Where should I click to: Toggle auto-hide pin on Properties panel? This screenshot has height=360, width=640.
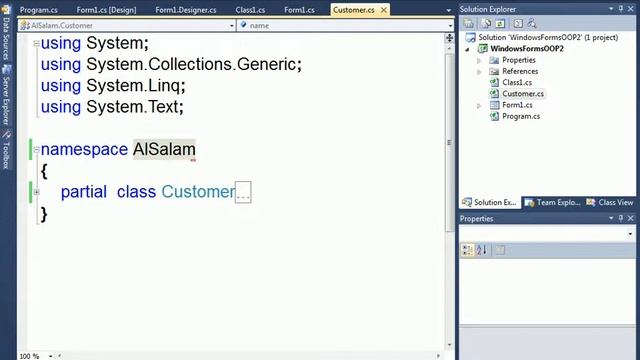point(621,218)
